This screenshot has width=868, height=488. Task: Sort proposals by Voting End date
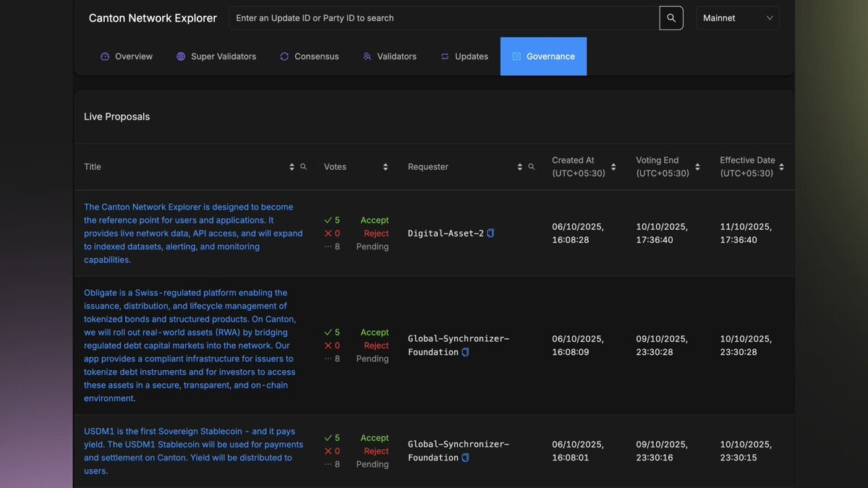(x=697, y=167)
